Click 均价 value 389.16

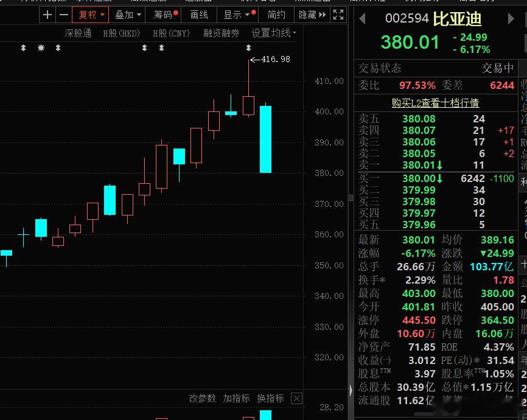click(x=497, y=240)
